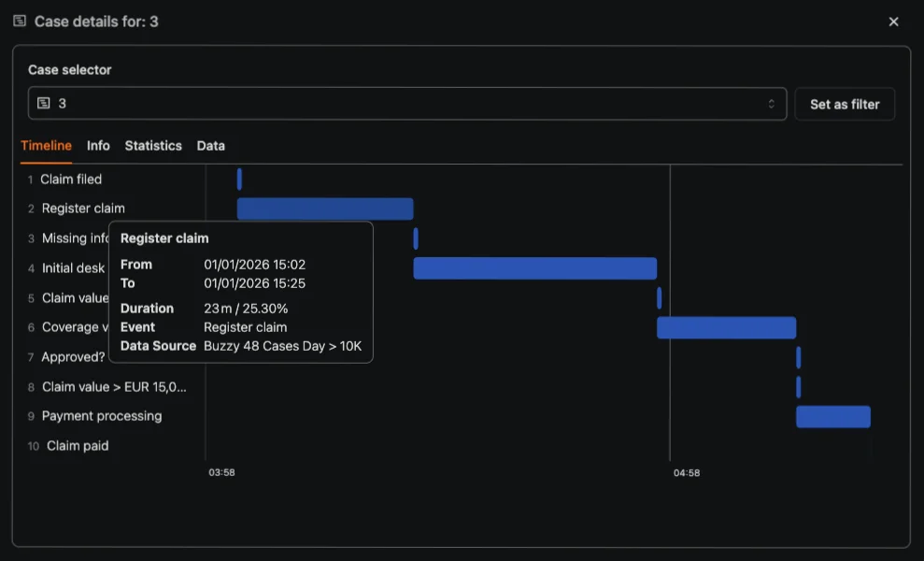
Task: Select the Payment processing row label
Action: (101, 416)
